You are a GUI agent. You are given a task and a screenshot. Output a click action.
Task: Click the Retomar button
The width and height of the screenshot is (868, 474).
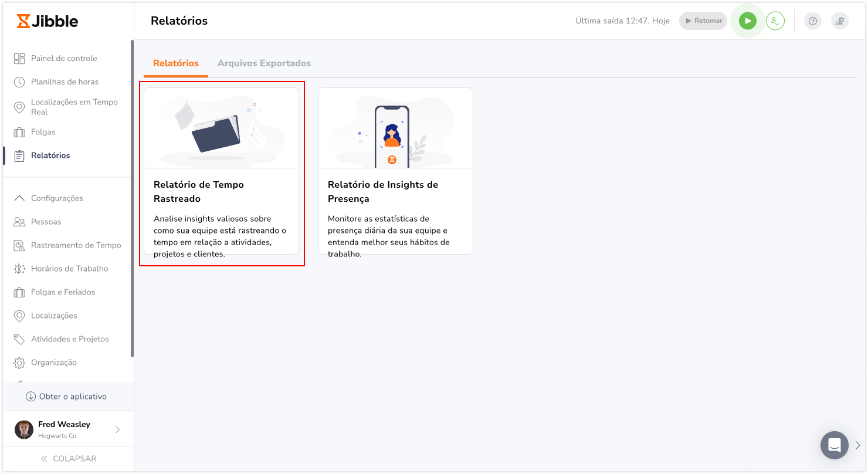(x=703, y=20)
